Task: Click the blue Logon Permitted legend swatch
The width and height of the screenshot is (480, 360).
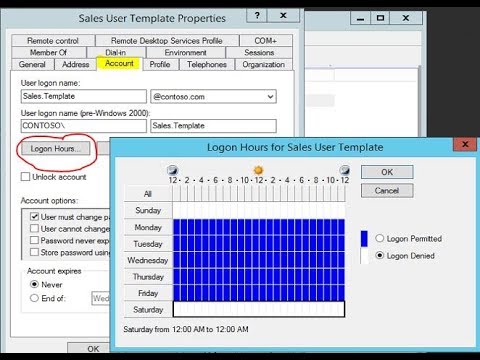Action: (364, 239)
